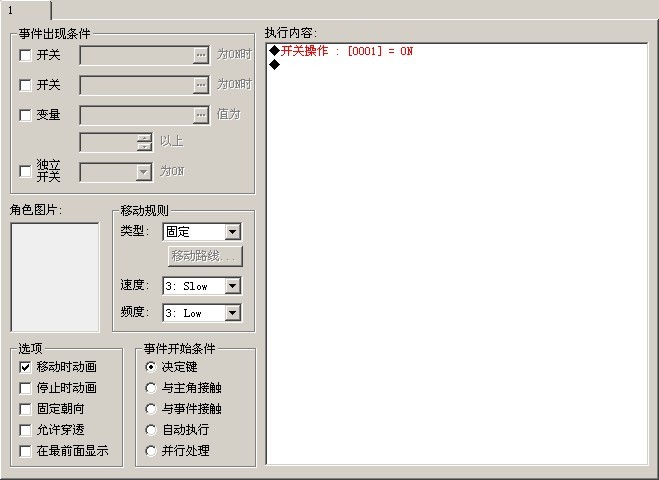
Task: Select command line 开关操作 [0001] = ON
Action: (457, 51)
